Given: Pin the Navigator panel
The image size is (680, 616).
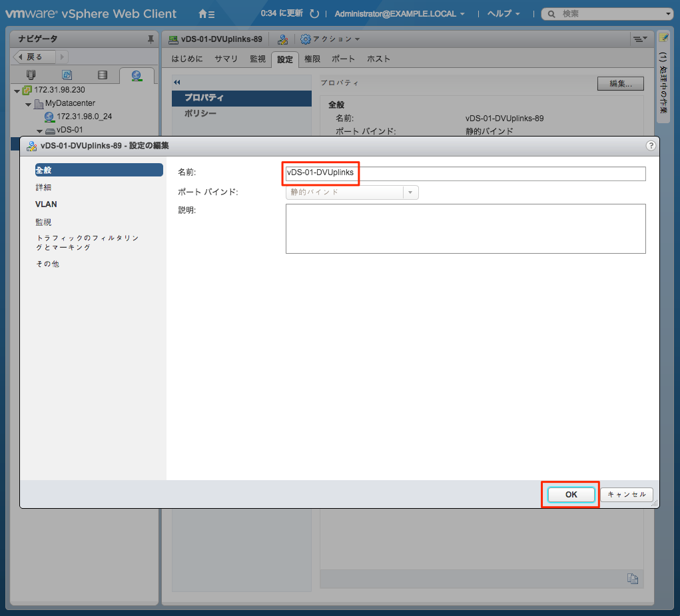Looking at the screenshot, I should click(151, 39).
